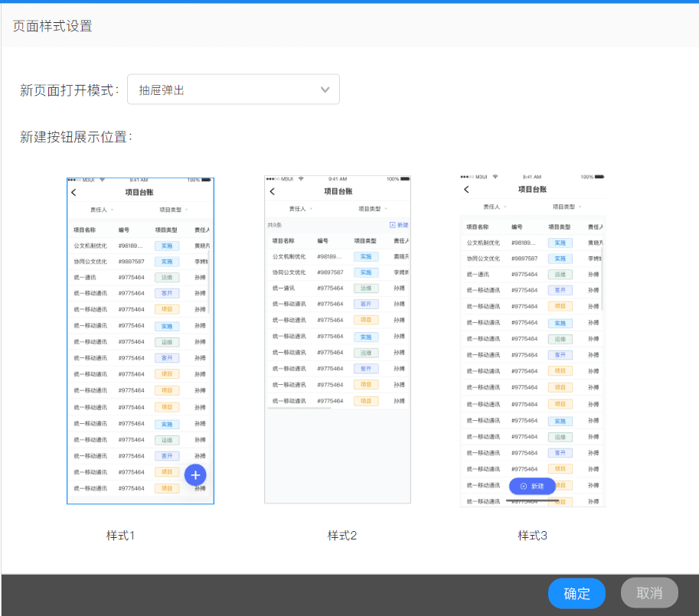Click 项目类型 filter in 样式1 preview
Viewport: 699px width, 616px height.
coord(174,210)
